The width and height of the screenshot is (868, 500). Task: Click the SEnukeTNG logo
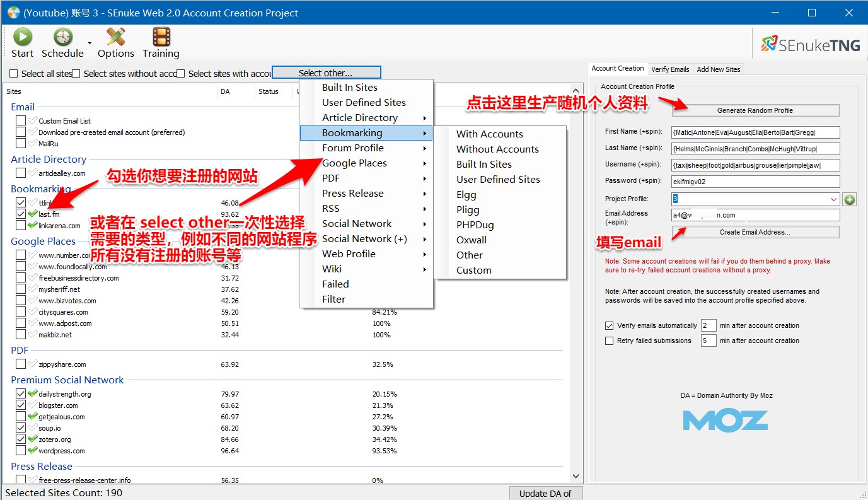[810, 44]
